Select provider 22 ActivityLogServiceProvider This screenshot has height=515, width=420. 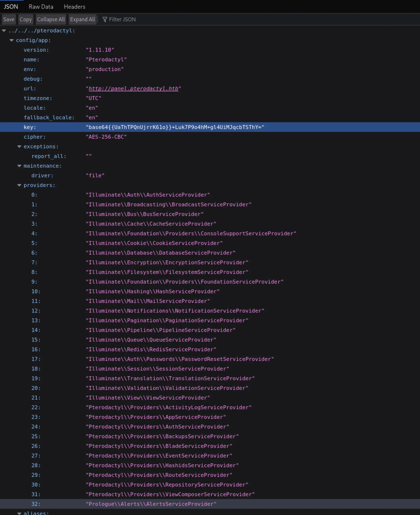click(x=210, y=408)
